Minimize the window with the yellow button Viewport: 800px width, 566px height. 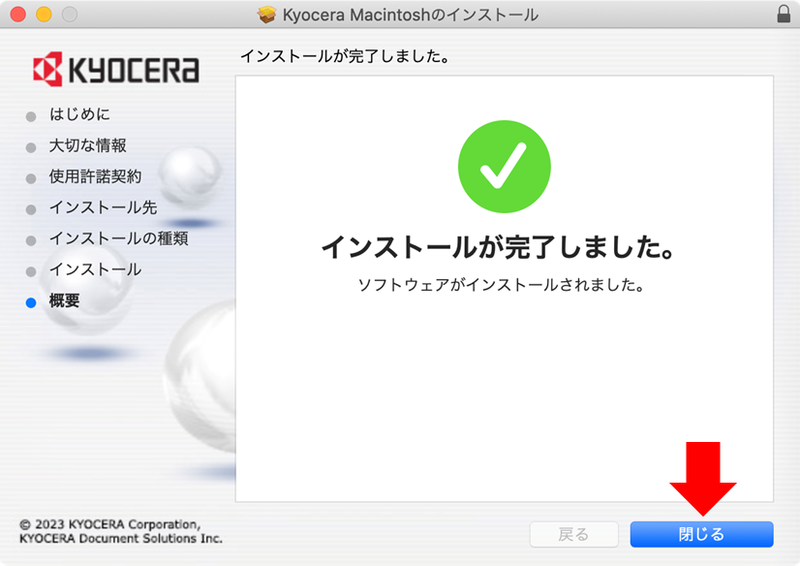[44, 14]
